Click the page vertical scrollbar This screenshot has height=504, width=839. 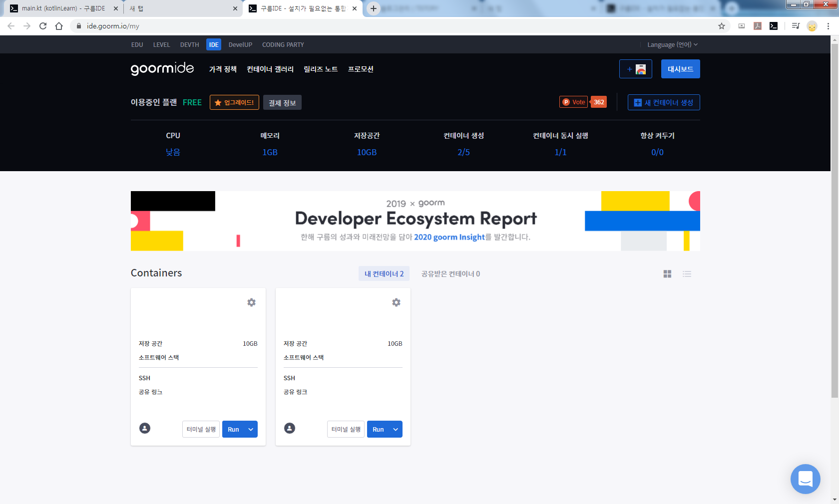(x=835, y=221)
